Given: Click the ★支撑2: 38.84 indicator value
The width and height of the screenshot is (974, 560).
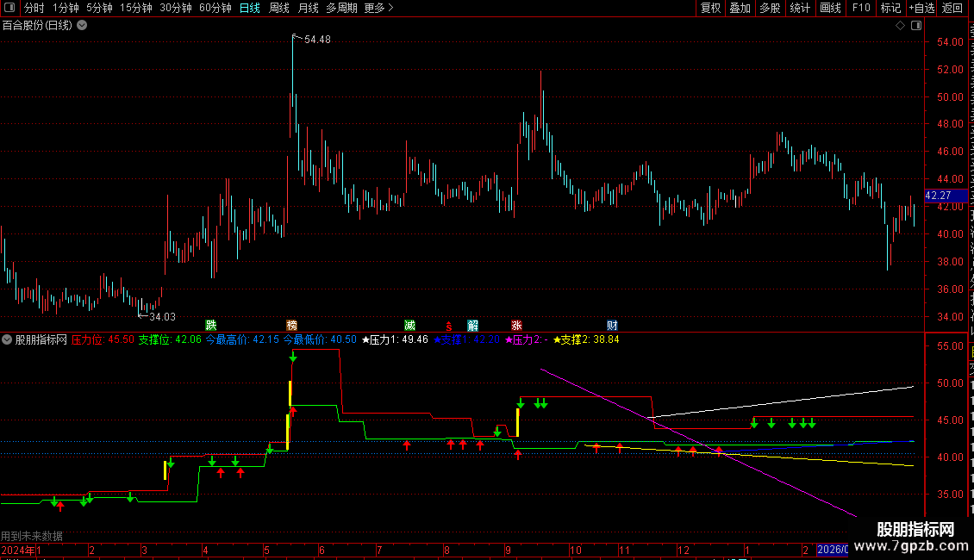Looking at the screenshot, I should pos(586,339).
